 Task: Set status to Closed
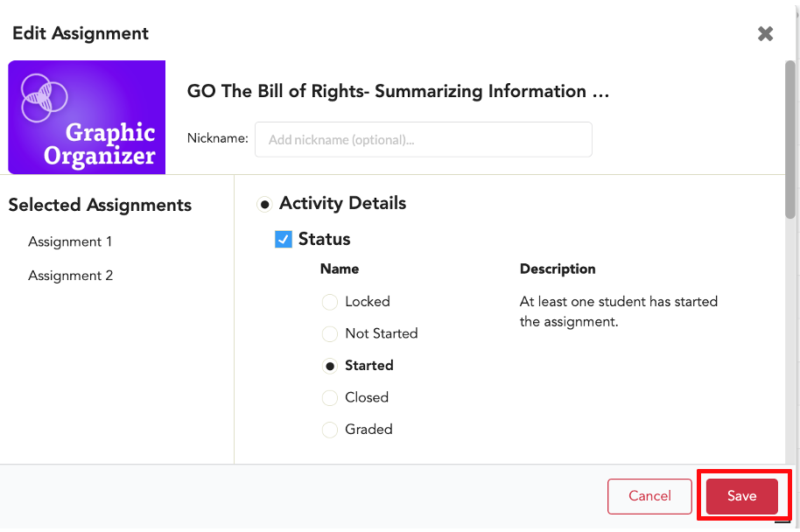point(330,398)
